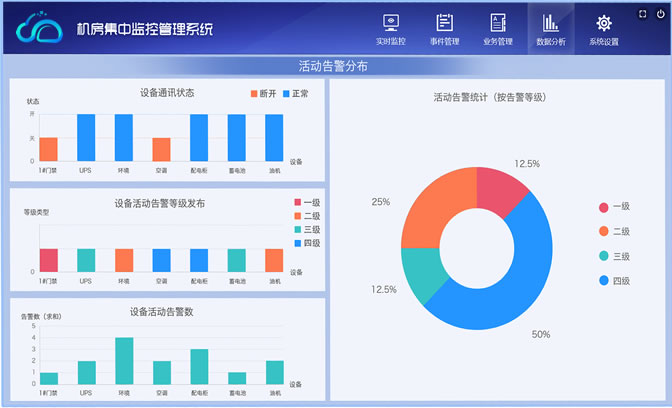Click 活动告警统计（按告警等级）chart title
The height and width of the screenshot is (408, 672).
[x=490, y=97]
